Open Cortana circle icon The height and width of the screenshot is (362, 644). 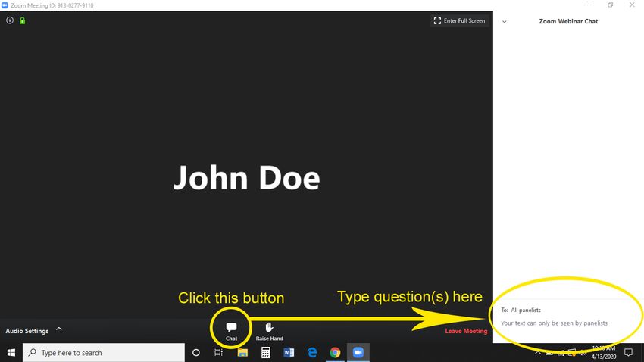tap(196, 353)
